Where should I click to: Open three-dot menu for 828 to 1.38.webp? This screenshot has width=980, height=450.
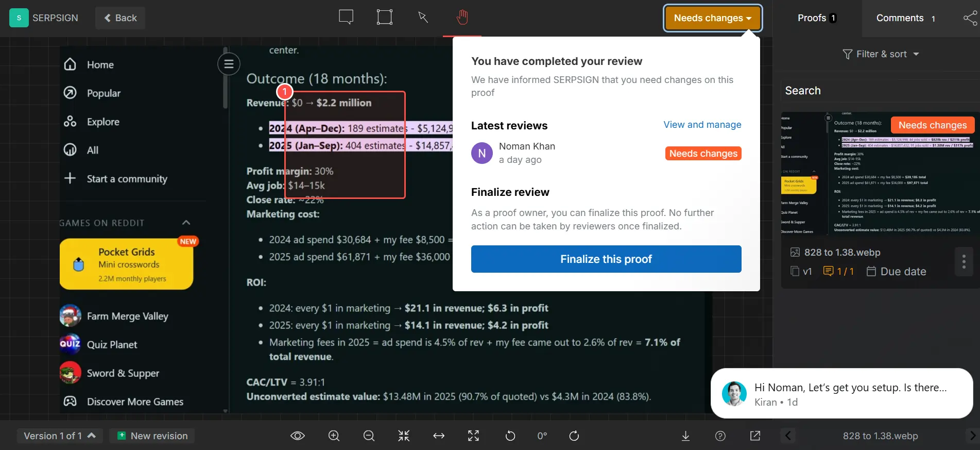tap(964, 262)
